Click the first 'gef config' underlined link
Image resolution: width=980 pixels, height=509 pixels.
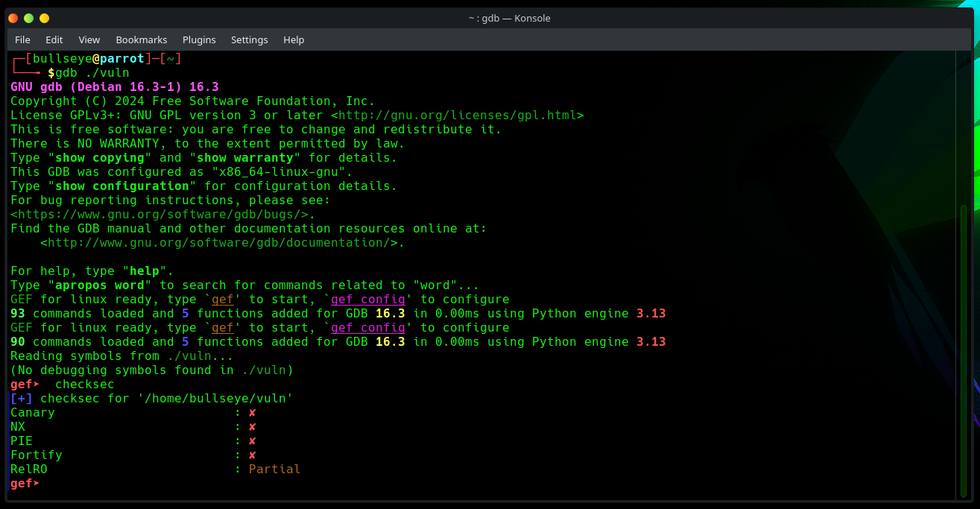point(368,300)
